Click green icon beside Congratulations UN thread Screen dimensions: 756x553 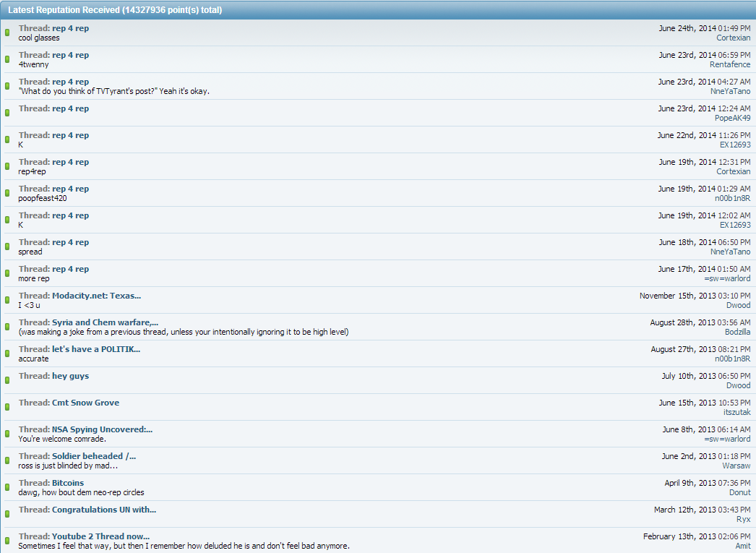[7, 514]
